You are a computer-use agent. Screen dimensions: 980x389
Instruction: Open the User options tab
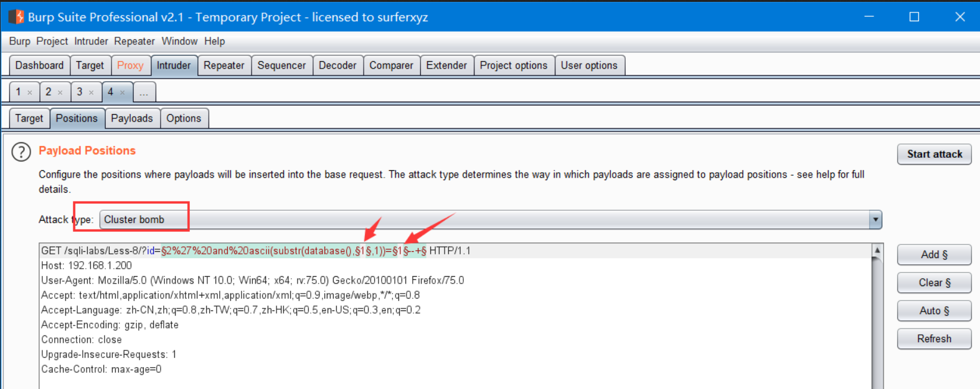coord(589,65)
